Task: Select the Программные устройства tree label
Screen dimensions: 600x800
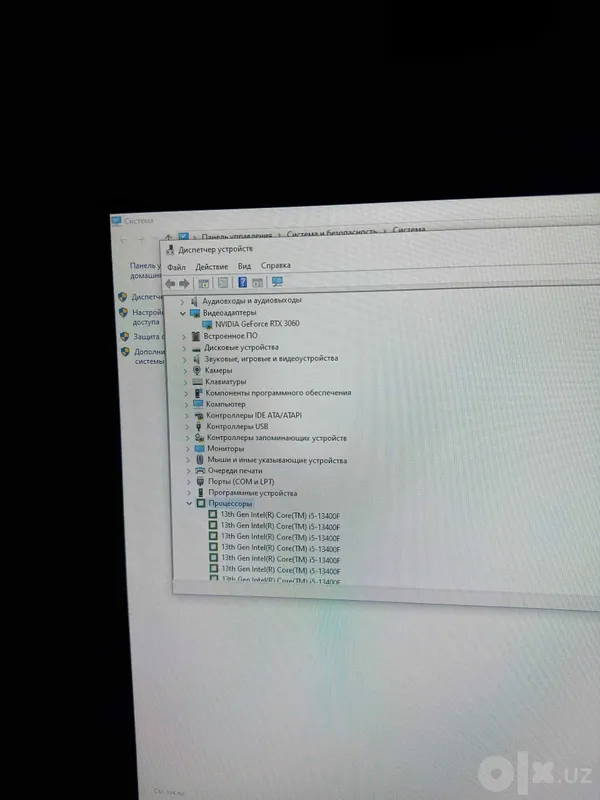Action: [x=253, y=493]
